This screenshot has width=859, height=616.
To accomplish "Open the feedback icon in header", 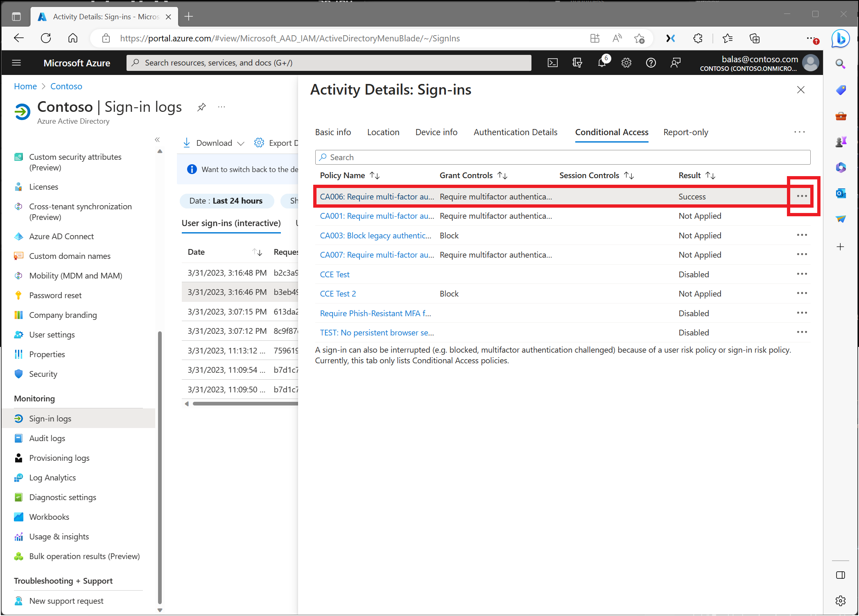I will point(675,63).
